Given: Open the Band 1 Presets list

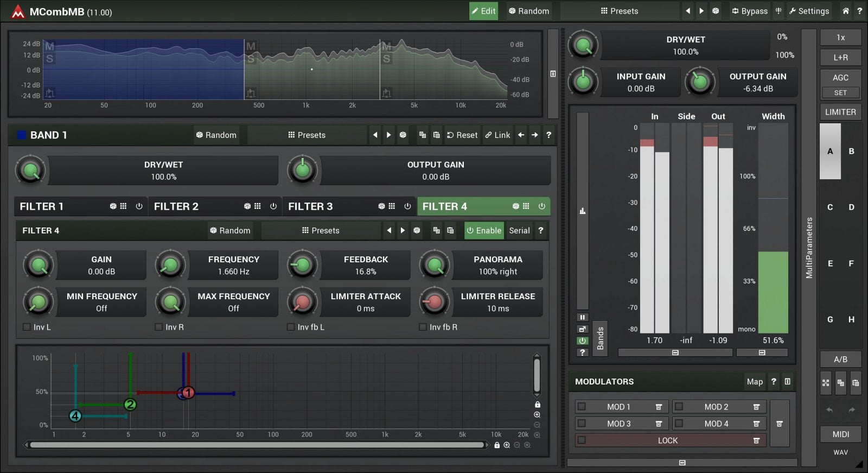Looking at the screenshot, I should (x=307, y=135).
